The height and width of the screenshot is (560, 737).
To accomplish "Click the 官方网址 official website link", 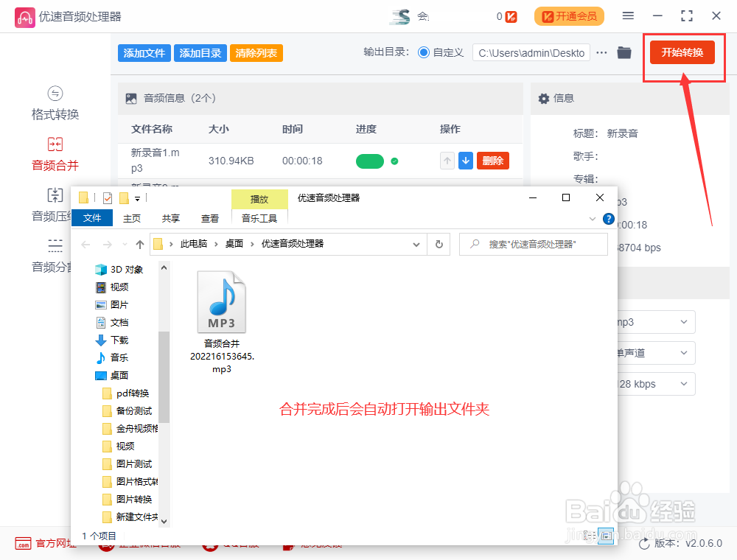I will pos(46,543).
